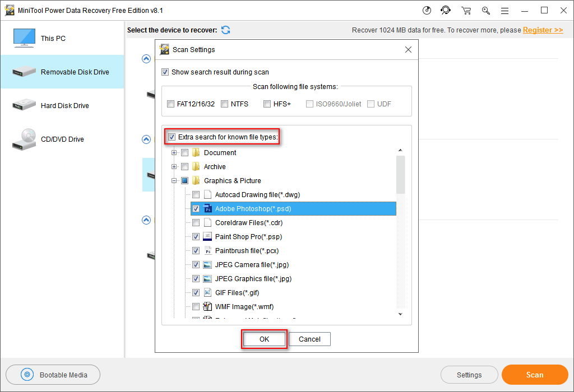
Task: Expand the Document tree node
Action: click(x=174, y=152)
